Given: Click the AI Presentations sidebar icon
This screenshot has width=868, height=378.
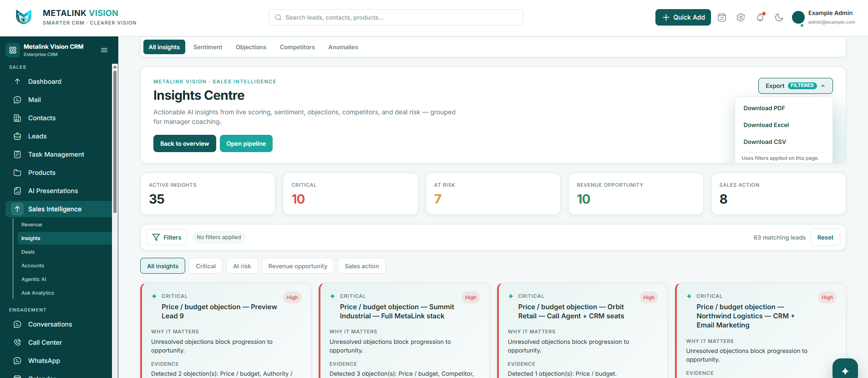Looking at the screenshot, I should (x=17, y=191).
